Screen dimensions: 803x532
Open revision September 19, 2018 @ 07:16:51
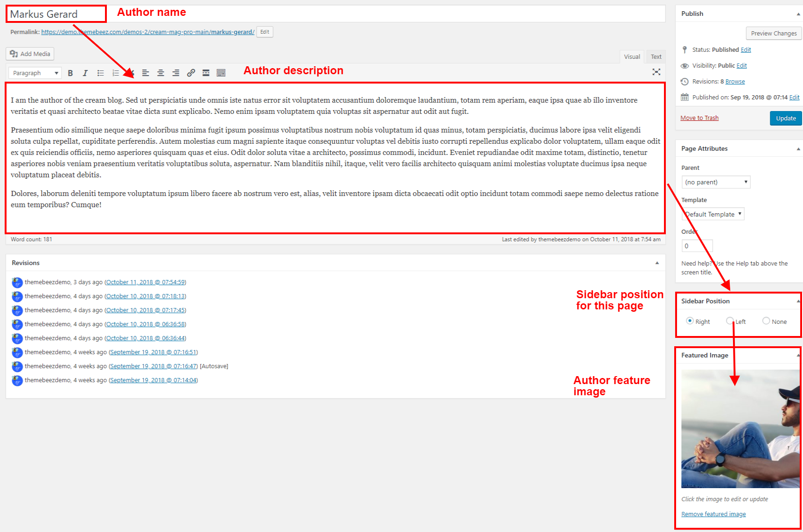coord(154,352)
